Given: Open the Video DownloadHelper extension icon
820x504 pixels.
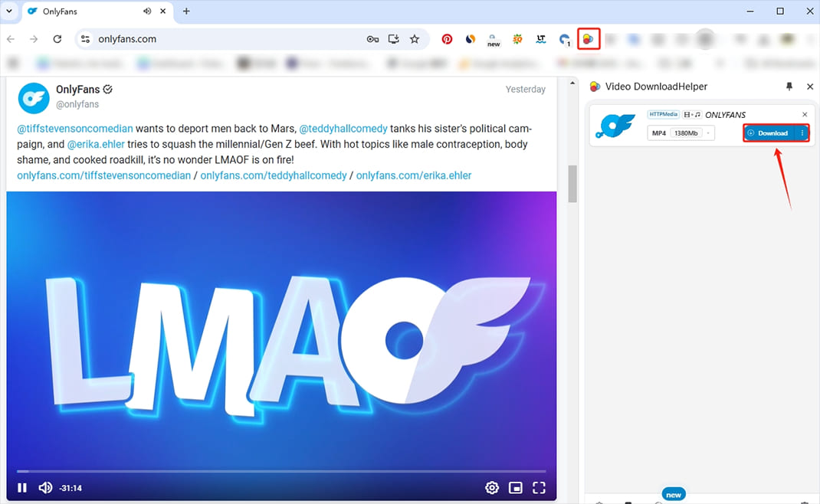Looking at the screenshot, I should point(588,39).
